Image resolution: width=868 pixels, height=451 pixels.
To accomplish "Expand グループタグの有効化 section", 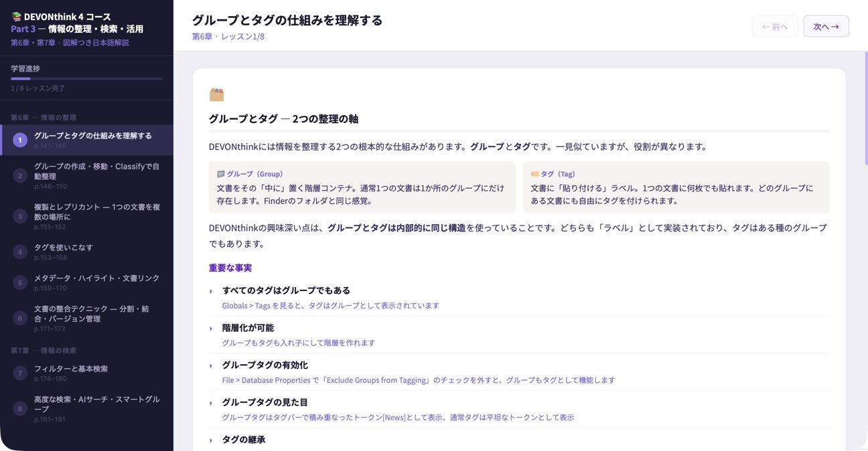I will pyautogui.click(x=211, y=366).
